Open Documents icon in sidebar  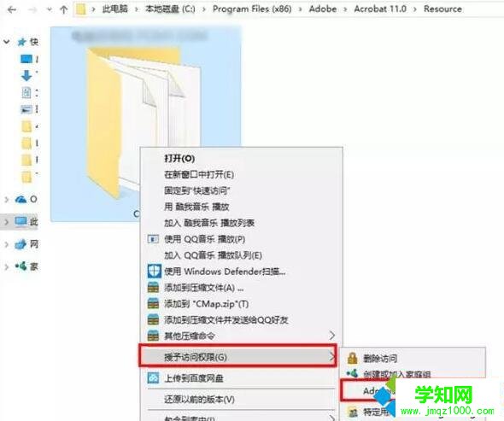point(26,93)
